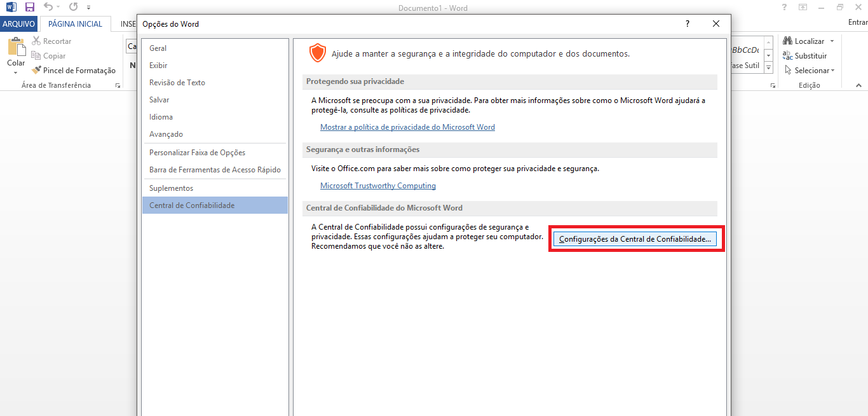Viewport: 868px width, 416px height.
Task: Click Entrar to sign in
Action: tap(858, 22)
